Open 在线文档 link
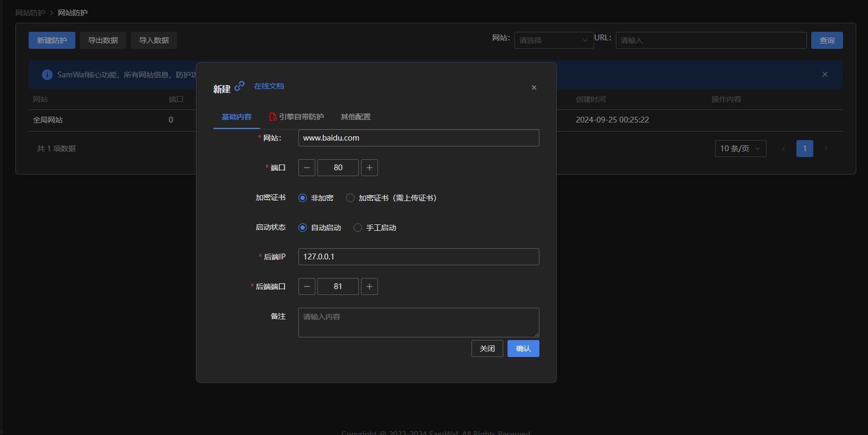 click(x=269, y=86)
